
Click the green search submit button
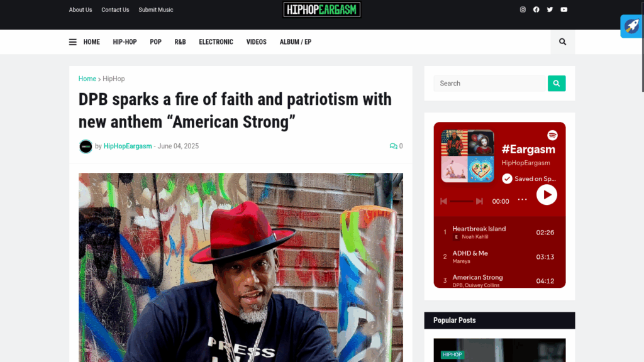557,84
